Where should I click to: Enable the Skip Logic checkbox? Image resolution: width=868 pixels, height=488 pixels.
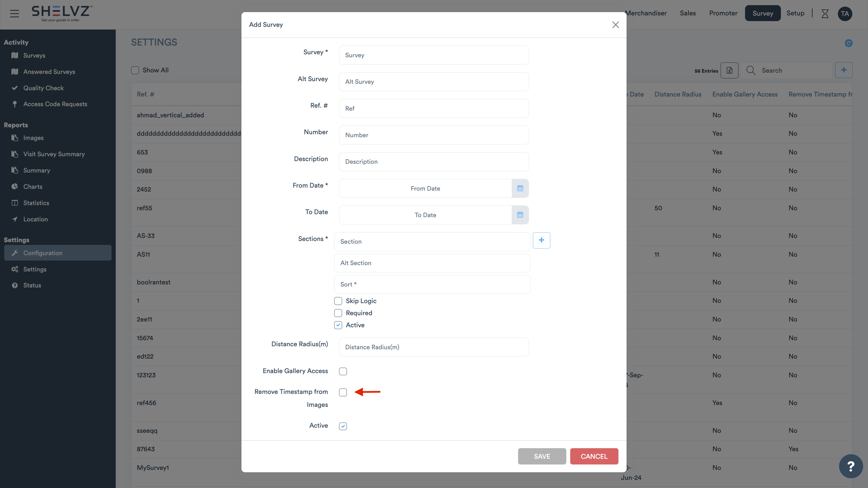(338, 301)
